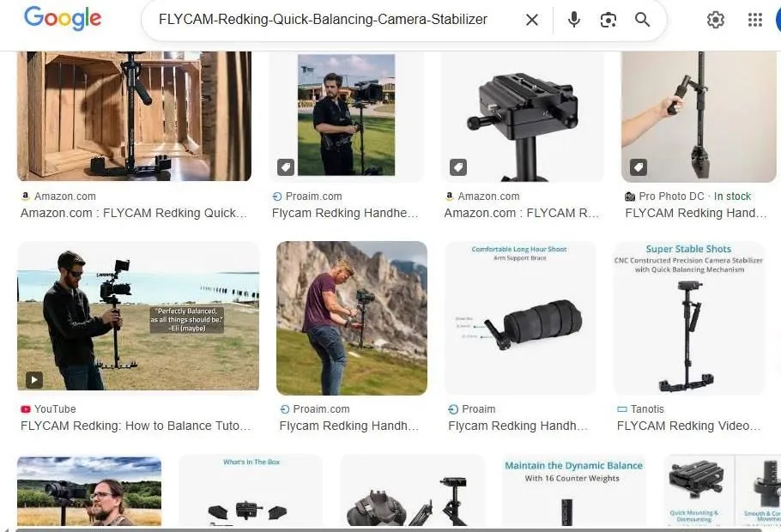Open stabilizer vest and arm image
Screen dimensions: 781x532
coord(412,491)
